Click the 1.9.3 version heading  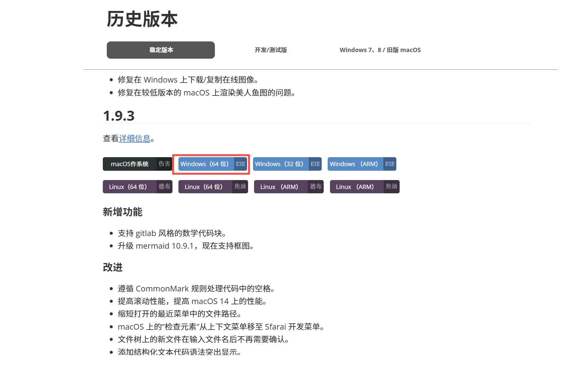[x=119, y=116]
